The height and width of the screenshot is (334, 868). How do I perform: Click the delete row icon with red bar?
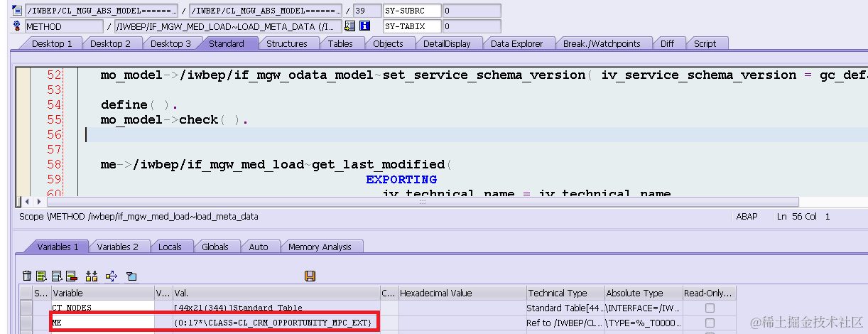click(x=71, y=276)
